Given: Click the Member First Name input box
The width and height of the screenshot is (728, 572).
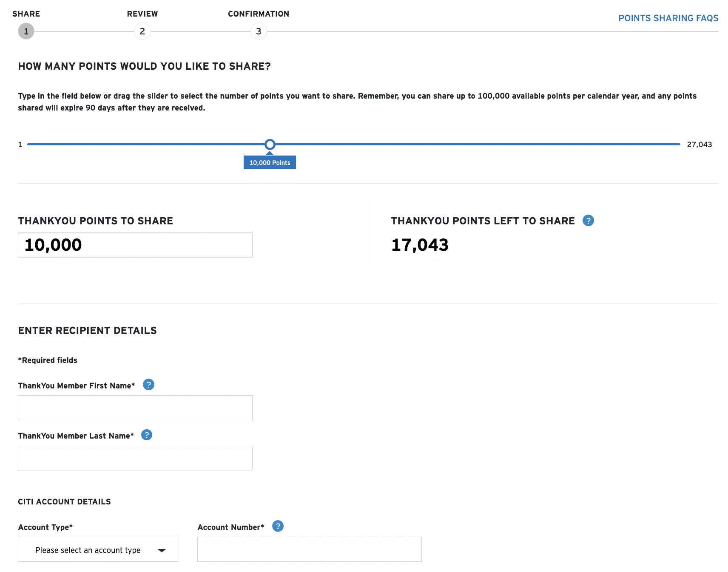Looking at the screenshot, I should [135, 408].
